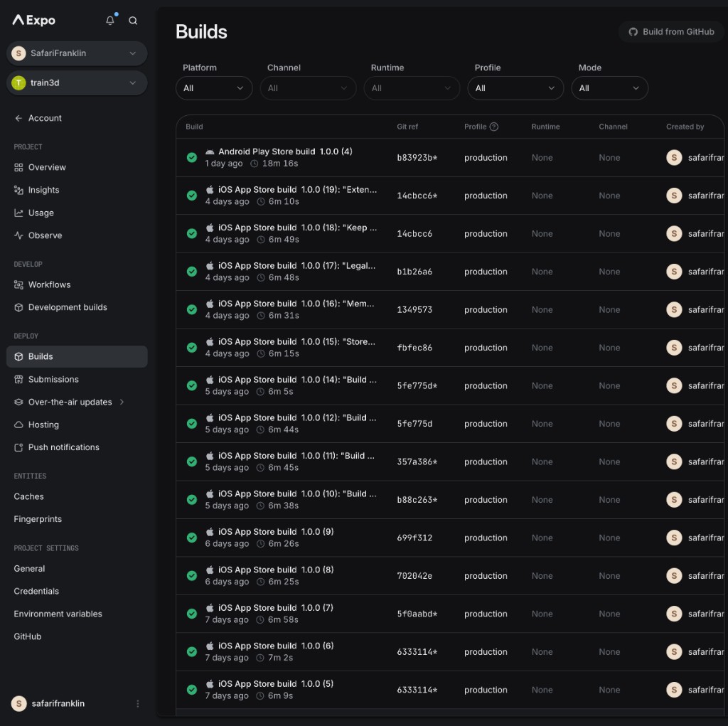This screenshot has height=726, width=728.
Task: Go back to Account
Action: tap(38, 119)
